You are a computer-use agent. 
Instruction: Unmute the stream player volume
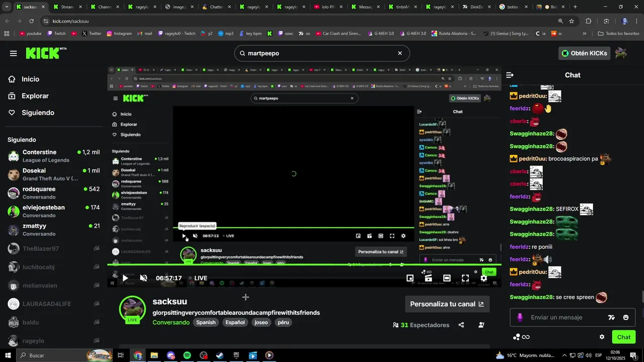pos(143,278)
